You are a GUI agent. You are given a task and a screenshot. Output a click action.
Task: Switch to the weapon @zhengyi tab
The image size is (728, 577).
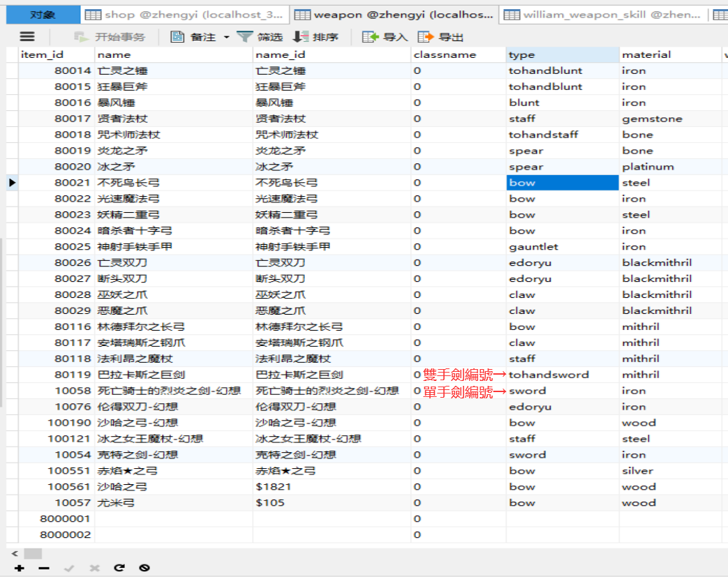[x=394, y=15]
